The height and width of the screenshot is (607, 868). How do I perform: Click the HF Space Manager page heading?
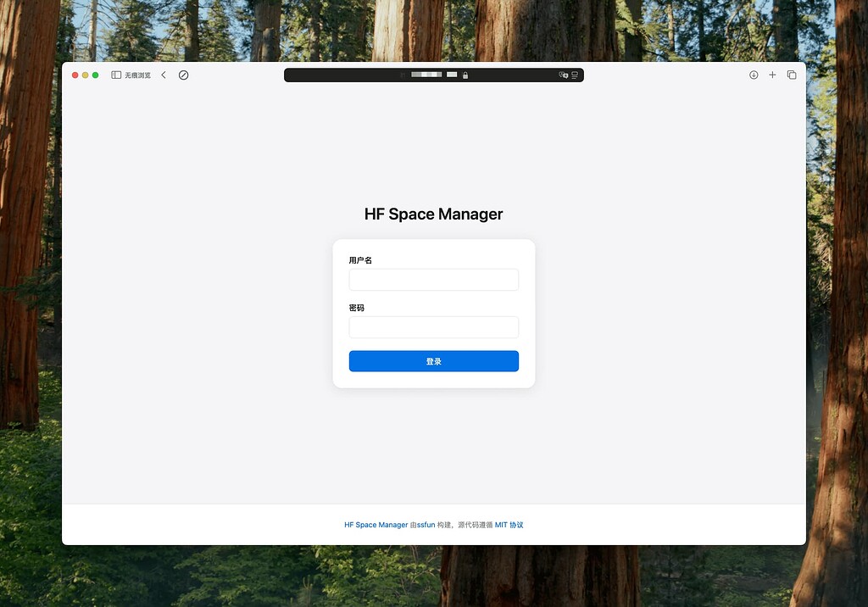click(433, 214)
